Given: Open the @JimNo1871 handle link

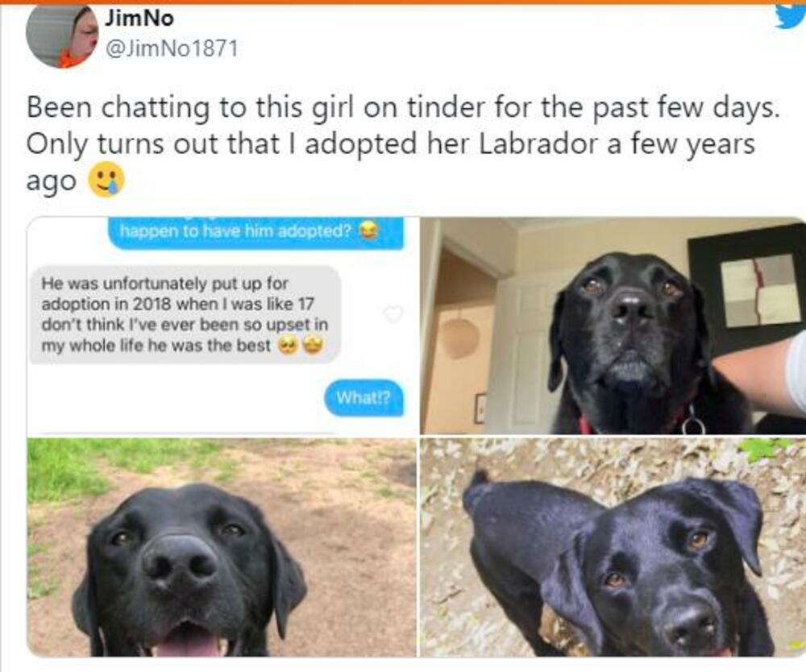Looking at the screenshot, I should point(172,49).
